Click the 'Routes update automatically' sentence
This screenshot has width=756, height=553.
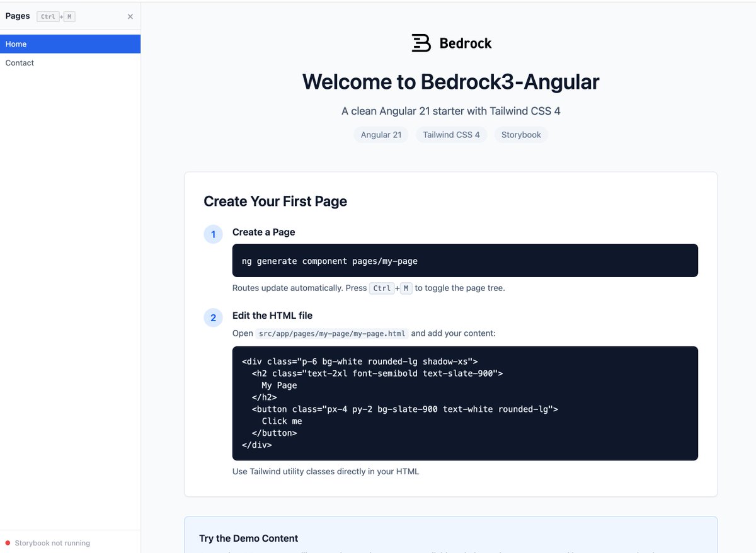pos(369,288)
